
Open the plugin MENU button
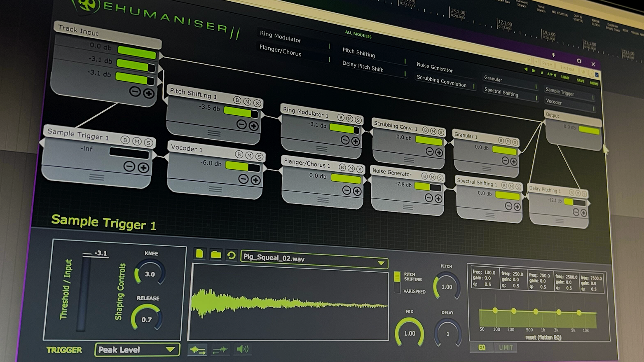pos(594,83)
